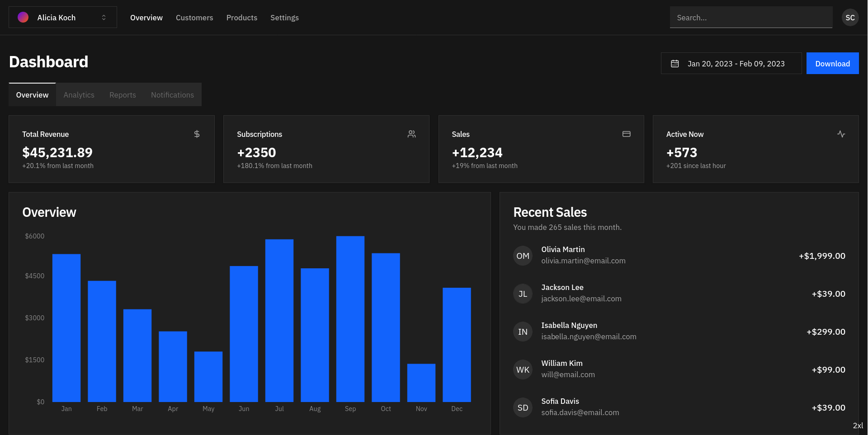Click 'You made 265 sales this month' text
The width and height of the screenshot is (868, 435).
tap(567, 227)
